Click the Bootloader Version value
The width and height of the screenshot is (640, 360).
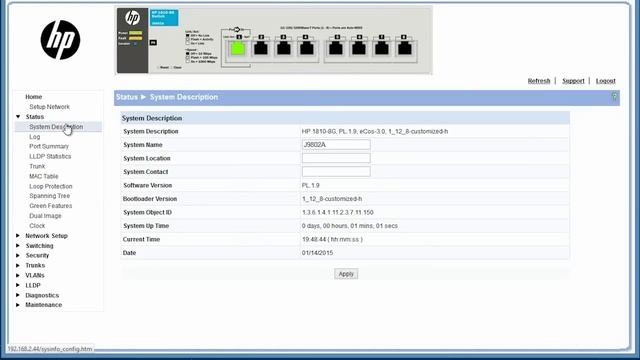(332, 199)
